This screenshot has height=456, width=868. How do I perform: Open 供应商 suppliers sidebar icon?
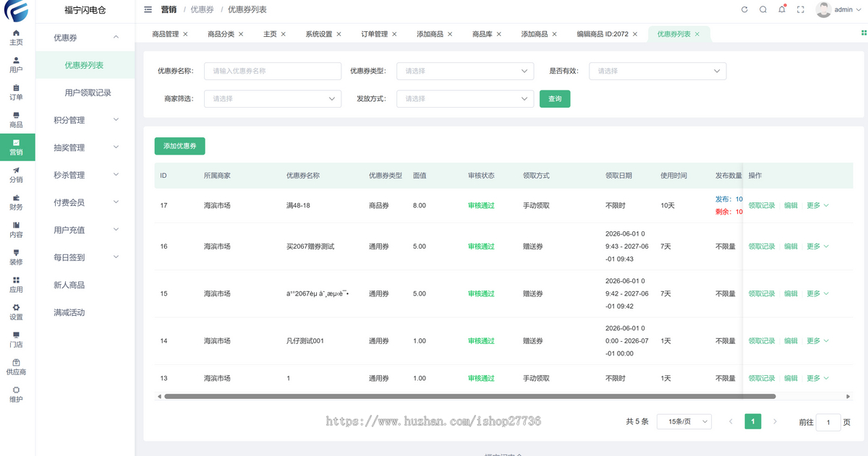click(16, 367)
